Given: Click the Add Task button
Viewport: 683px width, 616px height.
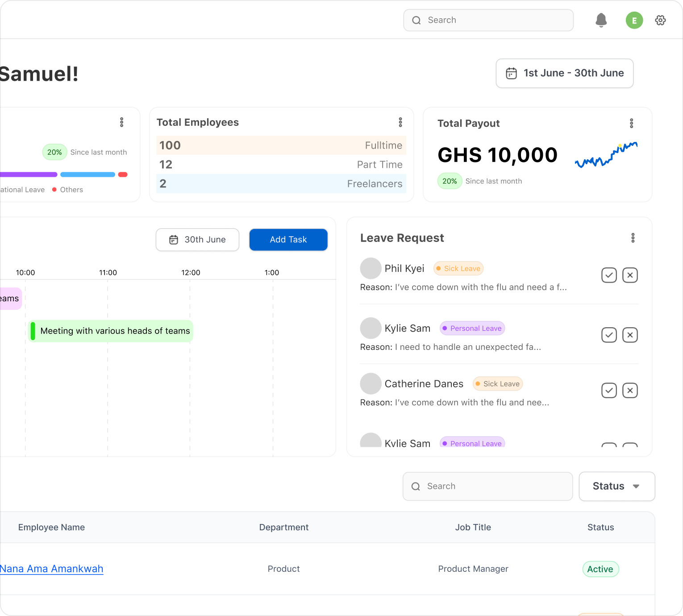Looking at the screenshot, I should pos(288,240).
